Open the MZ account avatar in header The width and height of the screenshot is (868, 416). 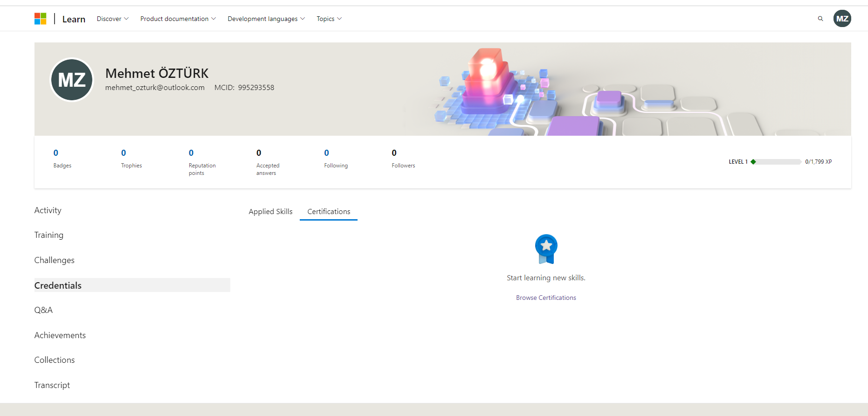842,19
